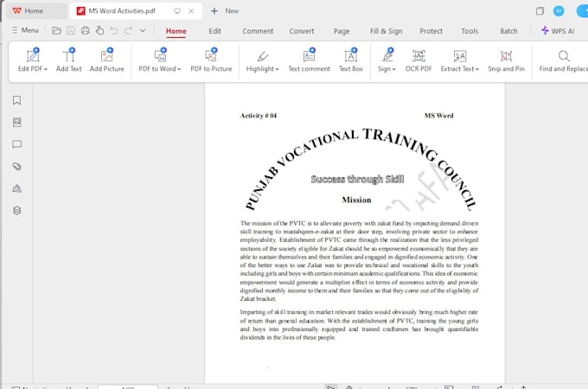Click the user account avatar
Viewport: 588px width, 389px height.
559,11
